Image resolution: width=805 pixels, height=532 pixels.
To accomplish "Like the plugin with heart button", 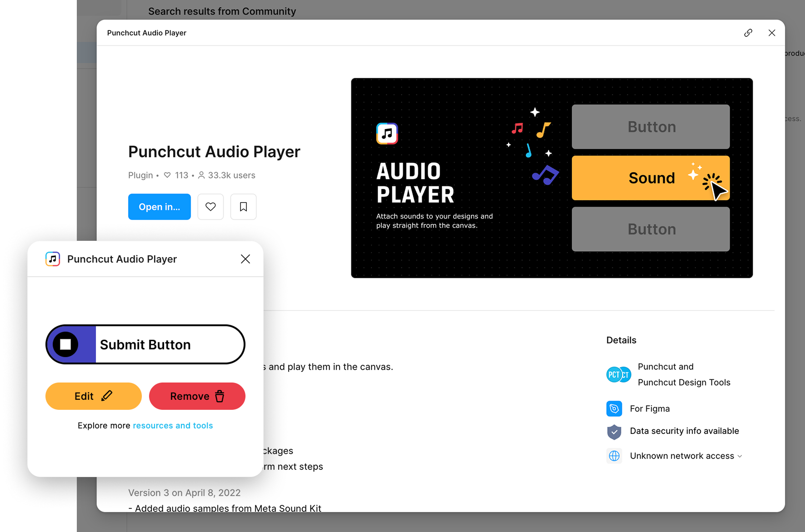I will pyautogui.click(x=210, y=207).
